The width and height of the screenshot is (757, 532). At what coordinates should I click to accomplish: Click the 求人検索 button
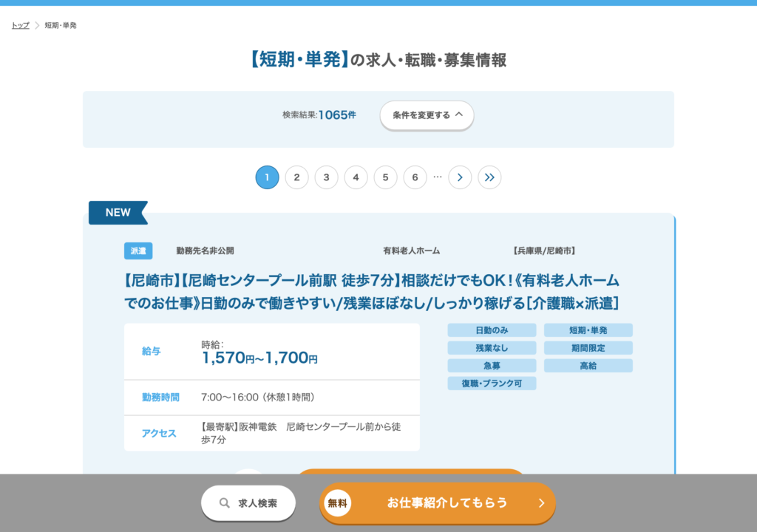[248, 503]
